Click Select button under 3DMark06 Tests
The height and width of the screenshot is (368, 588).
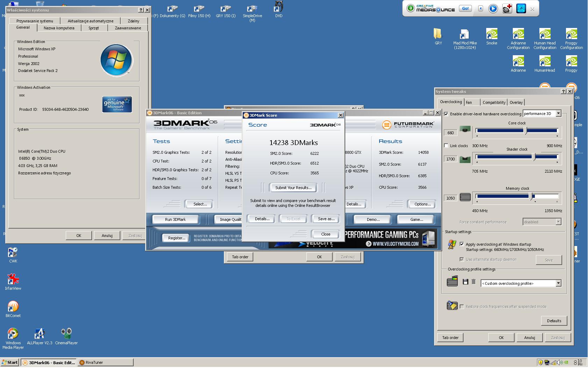click(x=200, y=204)
